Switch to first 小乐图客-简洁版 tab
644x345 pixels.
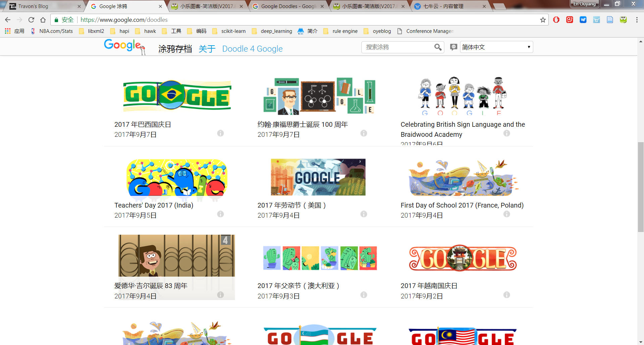pos(207,6)
